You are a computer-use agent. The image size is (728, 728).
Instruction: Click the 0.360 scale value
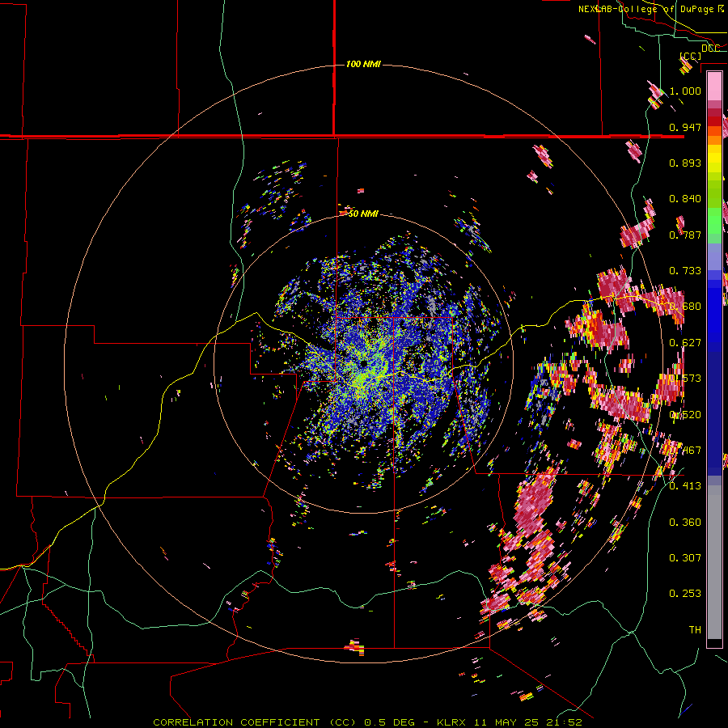pos(685,523)
